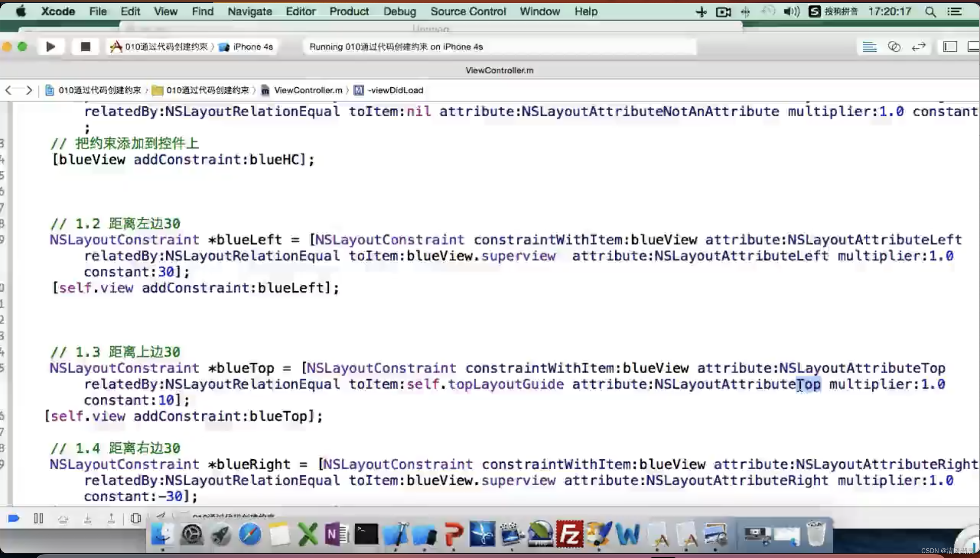This screenshot has height=558, width=980.
Task: Toggle Debug View Hierarchy button
Action: [x=135, y=519]
